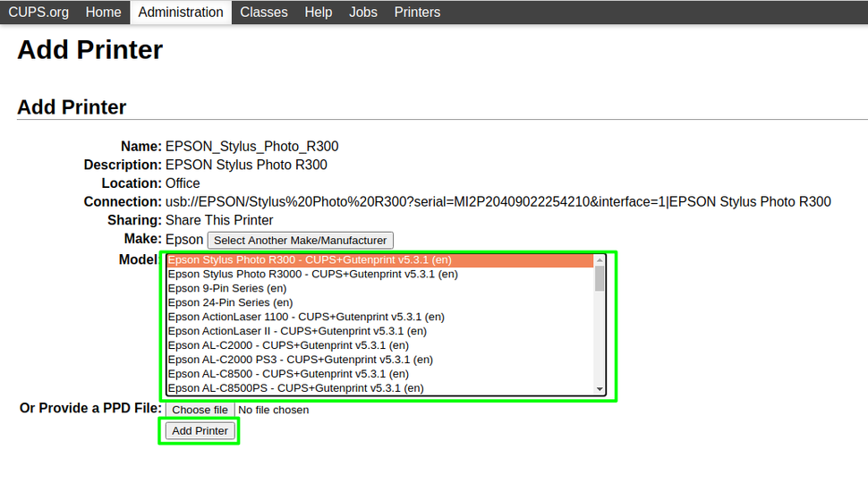
Task: Choose Epson 9-Pin Series model
Action: (379, 289)
